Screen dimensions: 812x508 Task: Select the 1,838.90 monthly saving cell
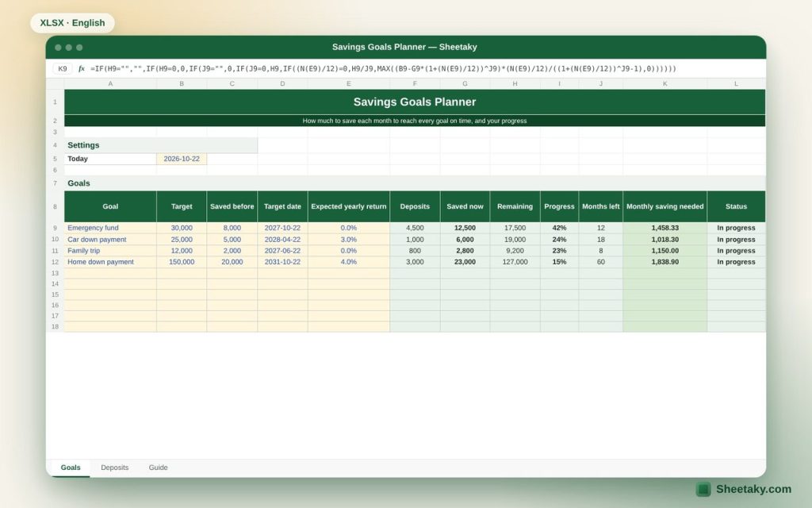[x=665, y=262]
